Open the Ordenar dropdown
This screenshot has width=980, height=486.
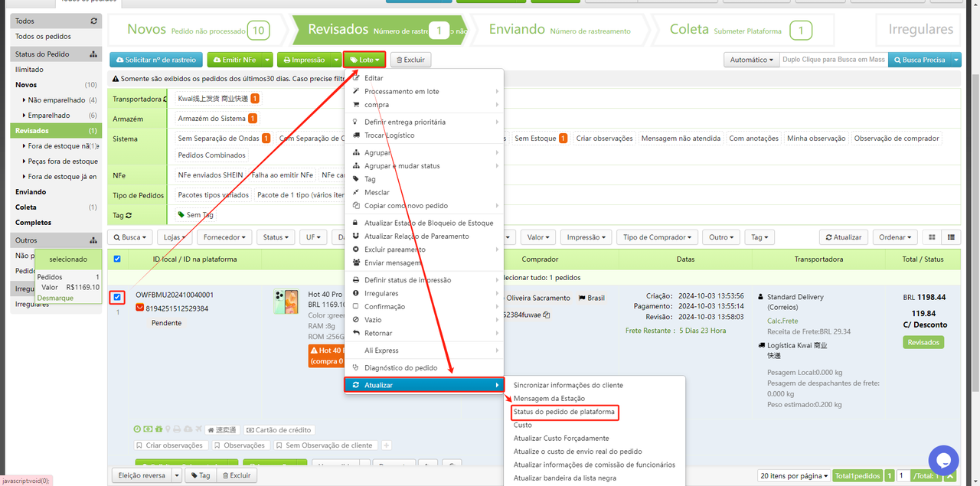pos(894,236)
